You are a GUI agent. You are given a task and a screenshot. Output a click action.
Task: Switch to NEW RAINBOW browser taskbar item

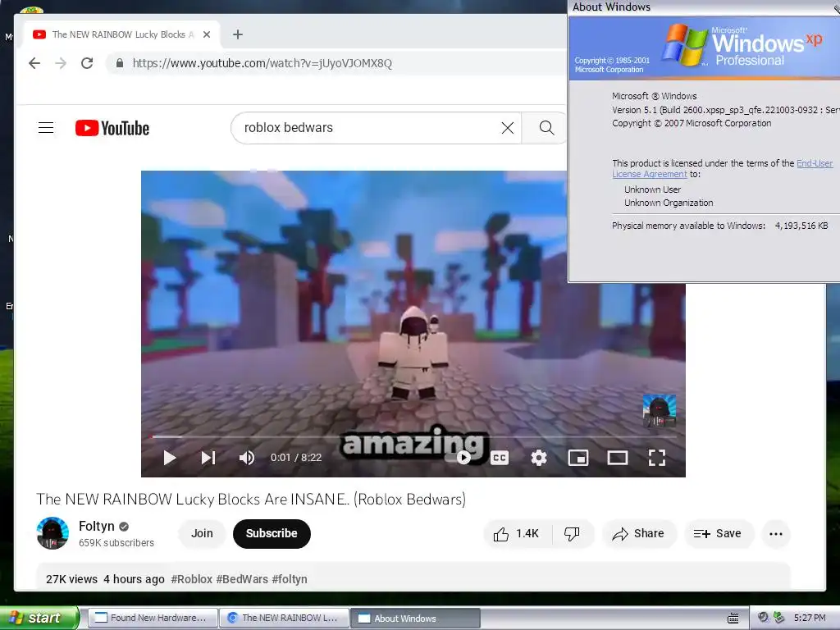284,618
